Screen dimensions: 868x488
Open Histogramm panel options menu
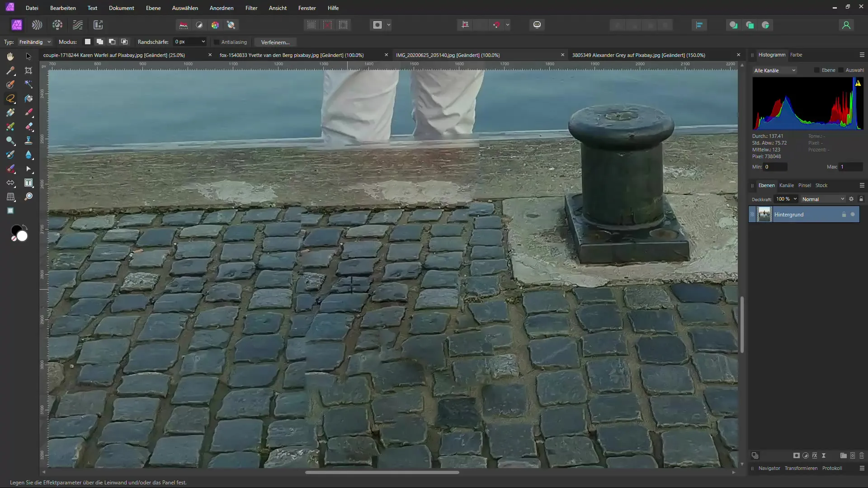(862, 55)
